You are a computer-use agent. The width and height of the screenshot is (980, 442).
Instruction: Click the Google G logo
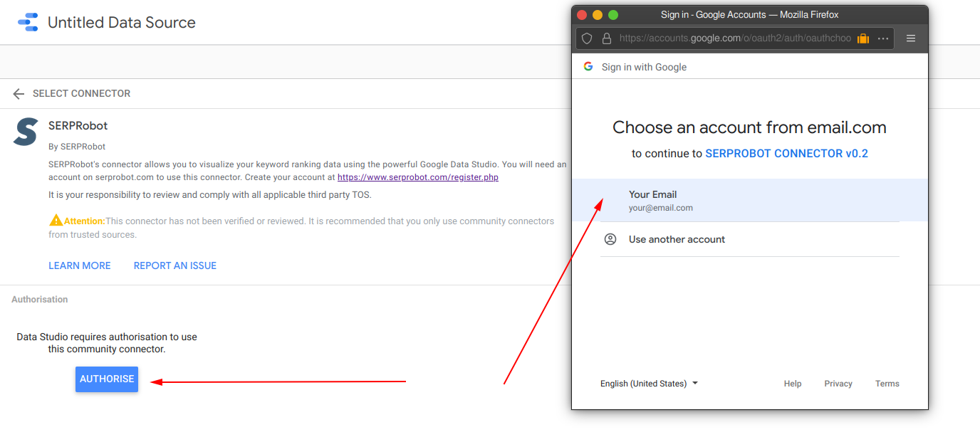tap(588, 66)
